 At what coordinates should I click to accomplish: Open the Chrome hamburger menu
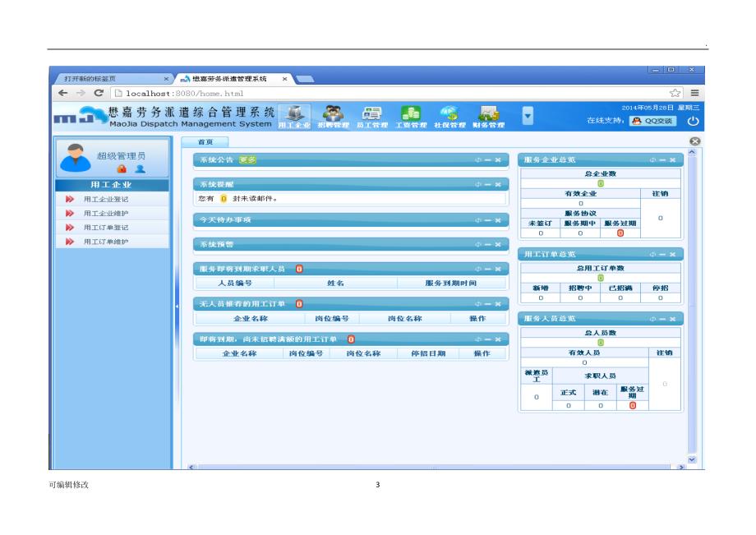click(x=694, y=93)
